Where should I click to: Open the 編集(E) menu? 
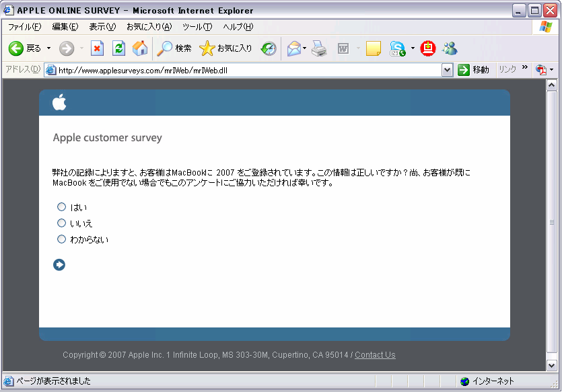pyautogui.click(x=65, y=27)
